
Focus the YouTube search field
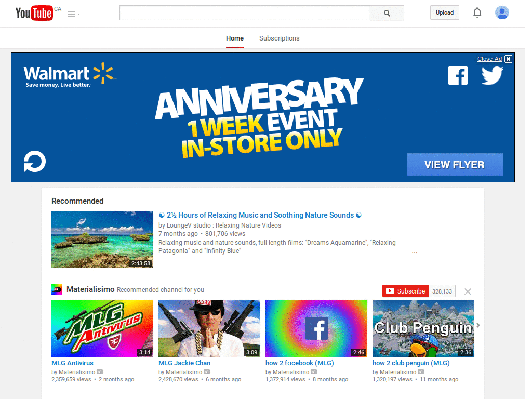tap(245, 13)
